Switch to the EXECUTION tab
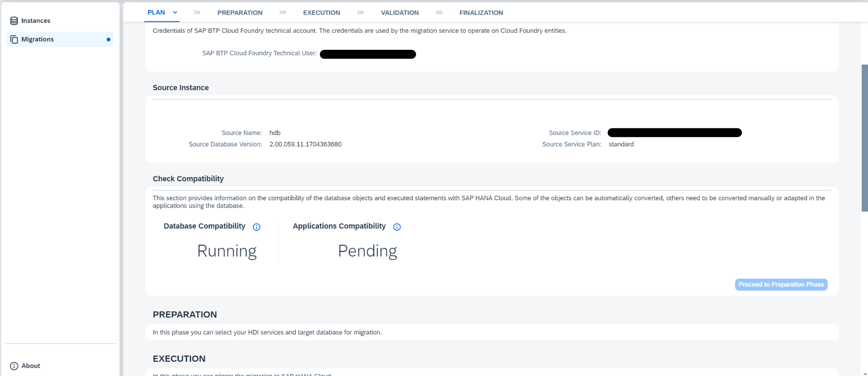Screen dimensions: 868x376 (x=321, y=13)
